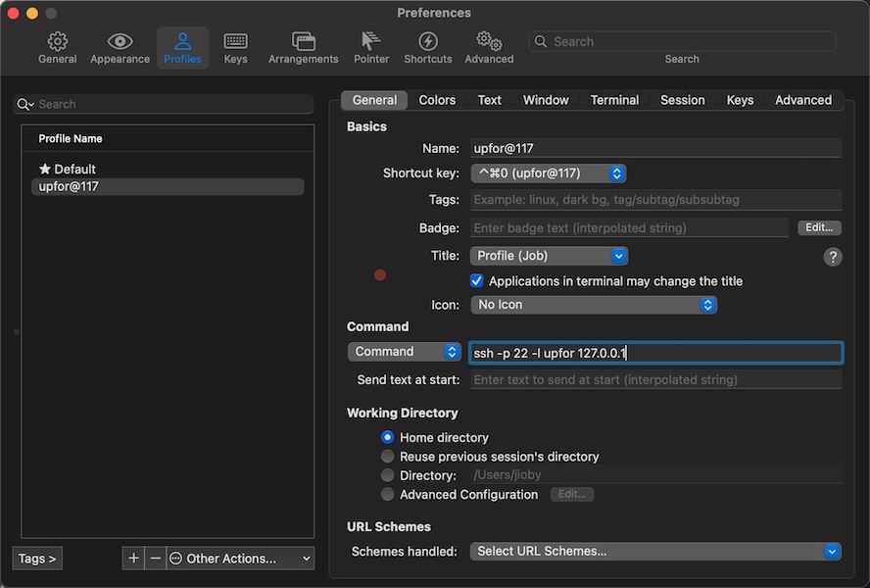Select Reuse previous session's directory option
The width and height of the screenshot is (870, 588).
387,457
